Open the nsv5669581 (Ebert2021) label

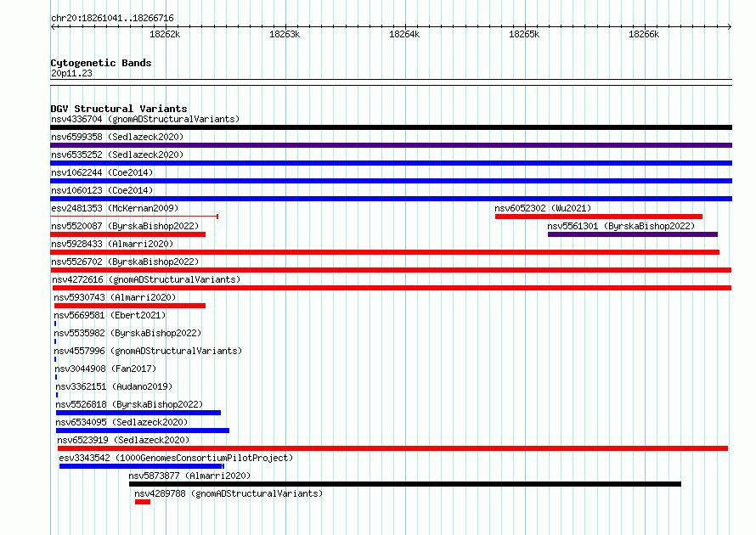(x=110, y=315)
